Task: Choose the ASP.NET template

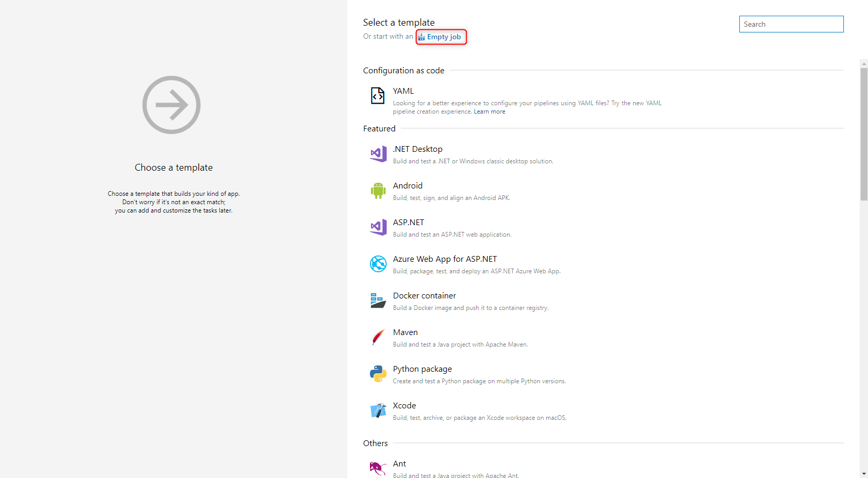Action: [x=409, y=223]
